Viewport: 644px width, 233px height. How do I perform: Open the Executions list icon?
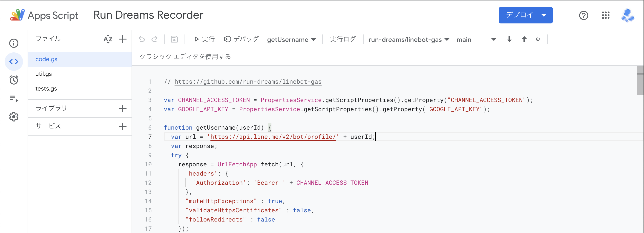(14, 99)
